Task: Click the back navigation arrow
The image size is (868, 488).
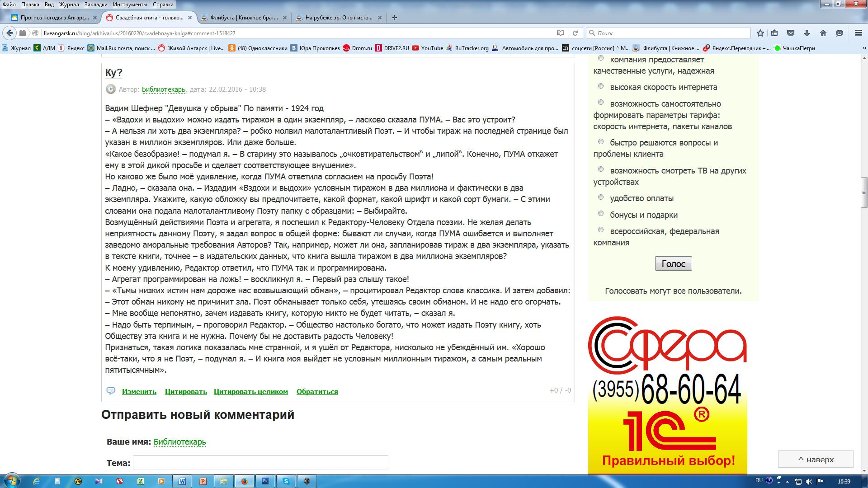Action: coord(9,33)
